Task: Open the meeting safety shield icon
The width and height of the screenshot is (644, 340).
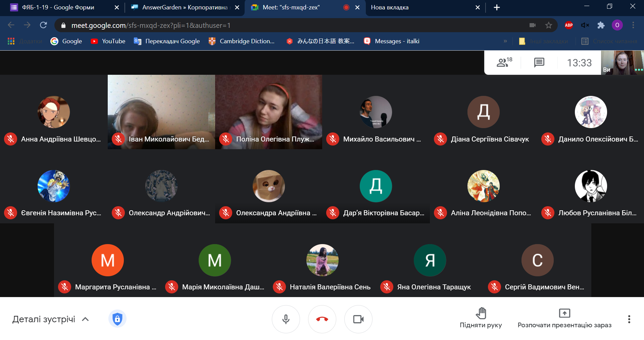Action: (x=117, y=319)
